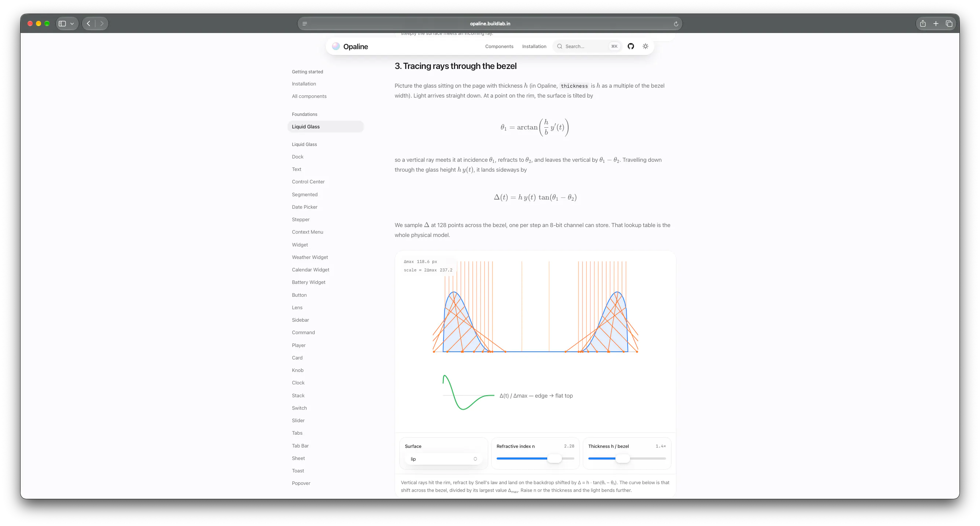Open the Popover component page
Image resolution: width=980 pixels, height=526 pixels.
point(301,483)
